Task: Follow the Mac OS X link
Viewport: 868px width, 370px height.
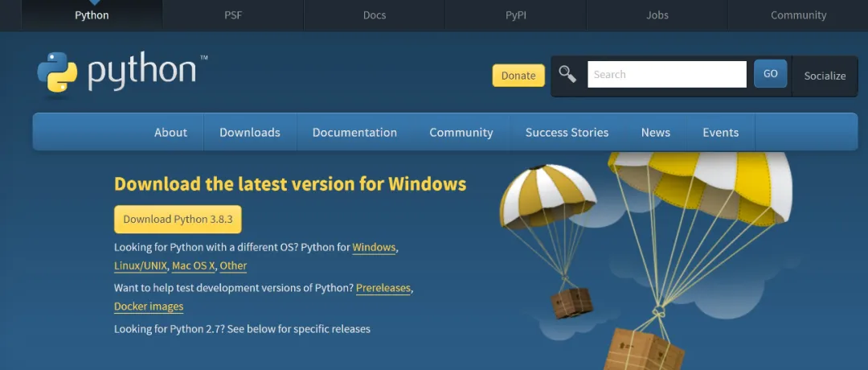Action: [193, 266]
